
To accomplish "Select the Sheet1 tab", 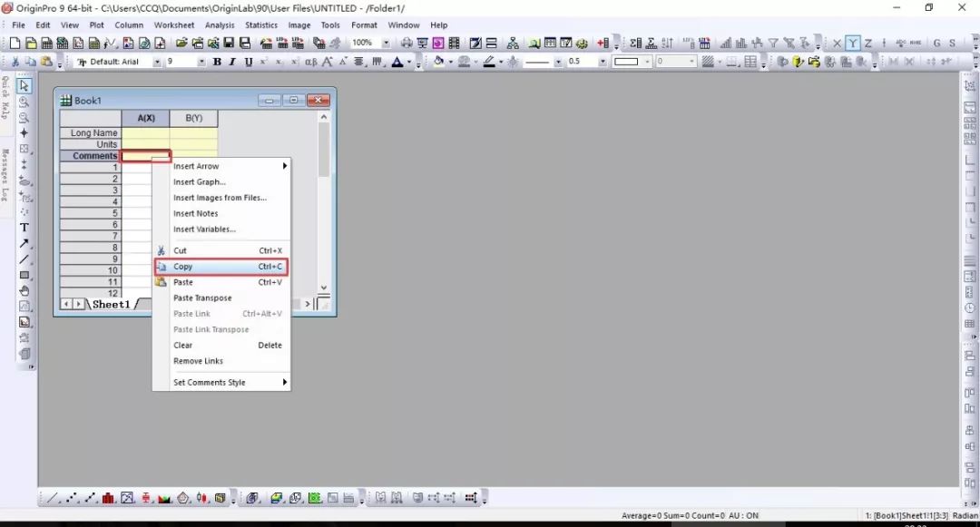I will coord(112,304).
